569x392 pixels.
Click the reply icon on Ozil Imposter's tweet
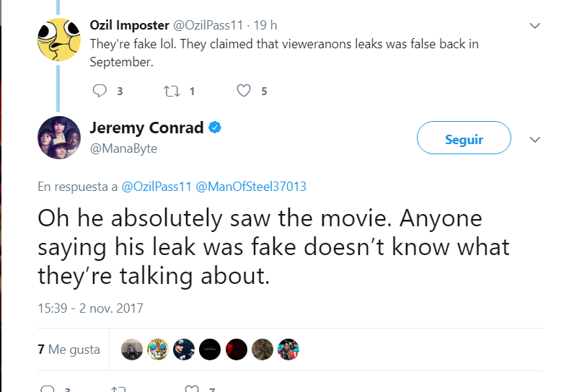click(x=100, y=91)
